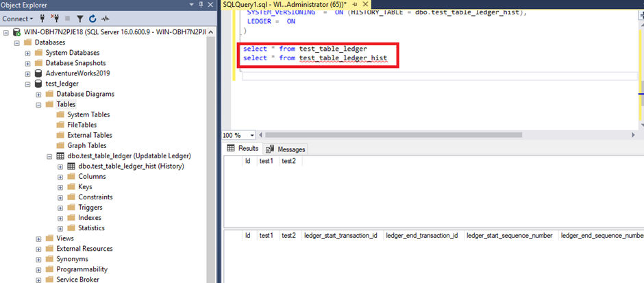Close the Object Explorer panel
The height and width of the screenshot is (283, 644).
tap(210, 5)
